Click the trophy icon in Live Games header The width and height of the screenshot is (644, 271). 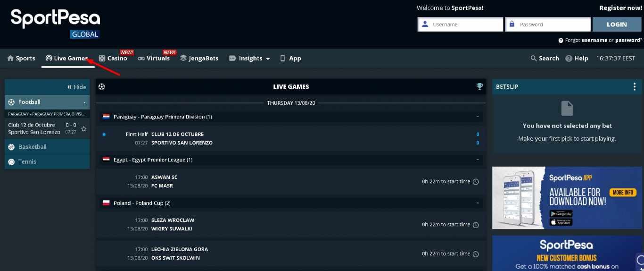click(x=479, y=86)
